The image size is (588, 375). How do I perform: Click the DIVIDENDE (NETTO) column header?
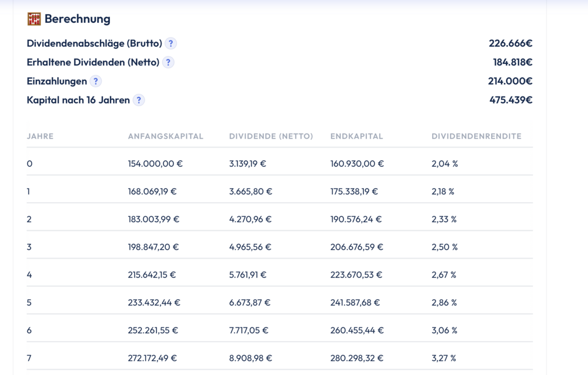pyautogui.click(x=271, y=136)
